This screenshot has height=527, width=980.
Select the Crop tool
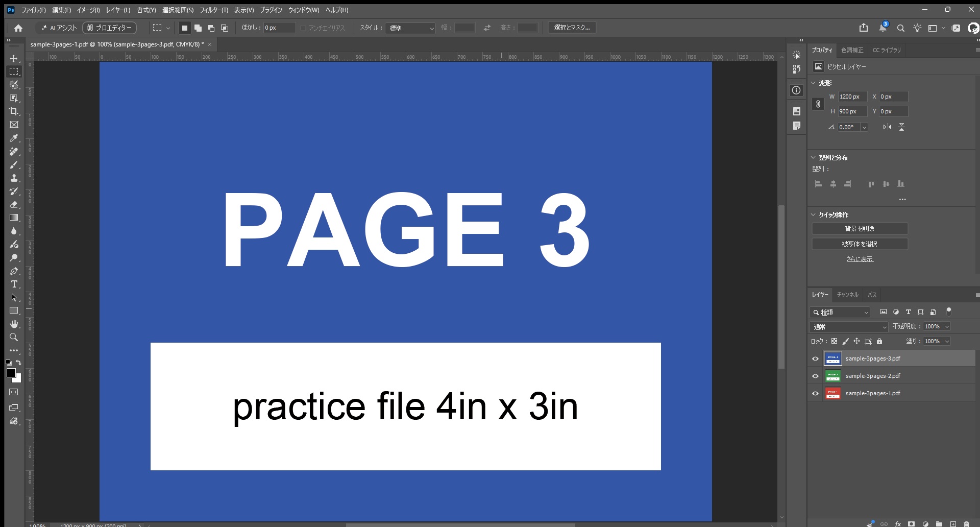(x=14, y=111)
